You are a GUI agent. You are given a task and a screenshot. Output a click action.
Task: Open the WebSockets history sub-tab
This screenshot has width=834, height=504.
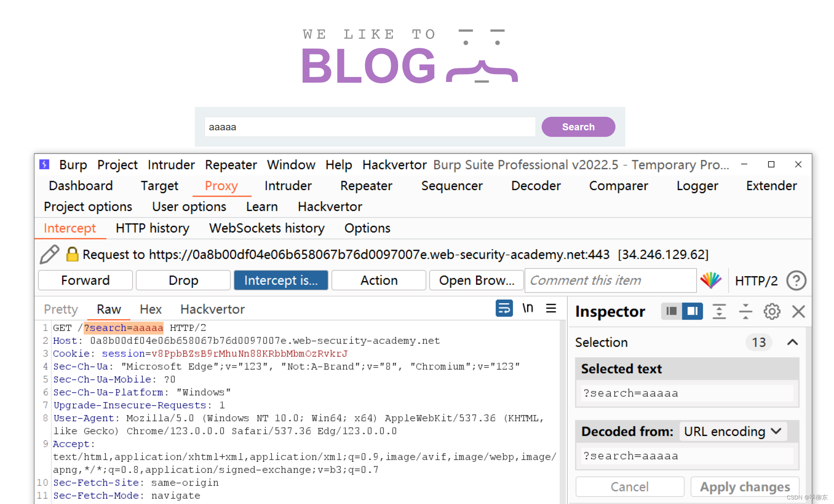pyautogui.click(x=267, y=228)
